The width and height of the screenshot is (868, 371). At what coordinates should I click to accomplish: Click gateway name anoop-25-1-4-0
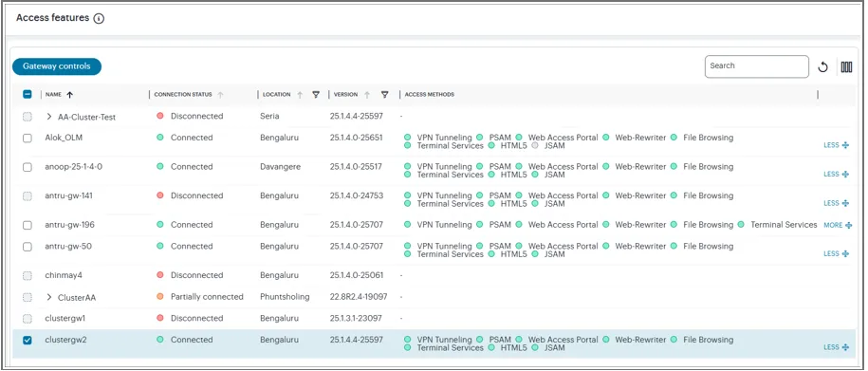pyautogui.click(x=74, y=167)
